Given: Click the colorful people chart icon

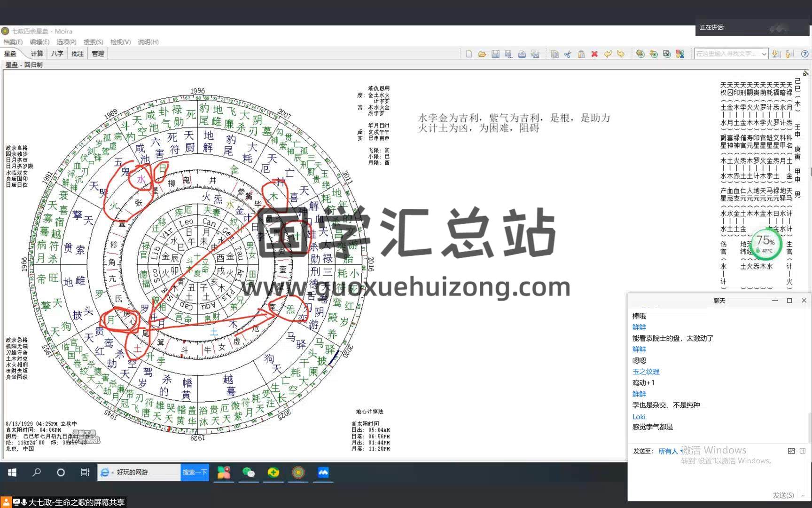Looking at the screenshot, I should pyautogui.click(x=680, y=54).
